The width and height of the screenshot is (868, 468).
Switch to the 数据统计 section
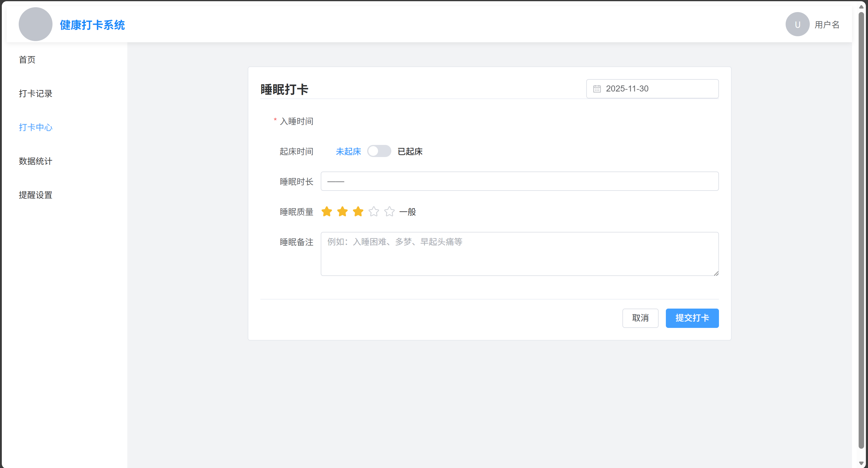click(x=35, y=161)
